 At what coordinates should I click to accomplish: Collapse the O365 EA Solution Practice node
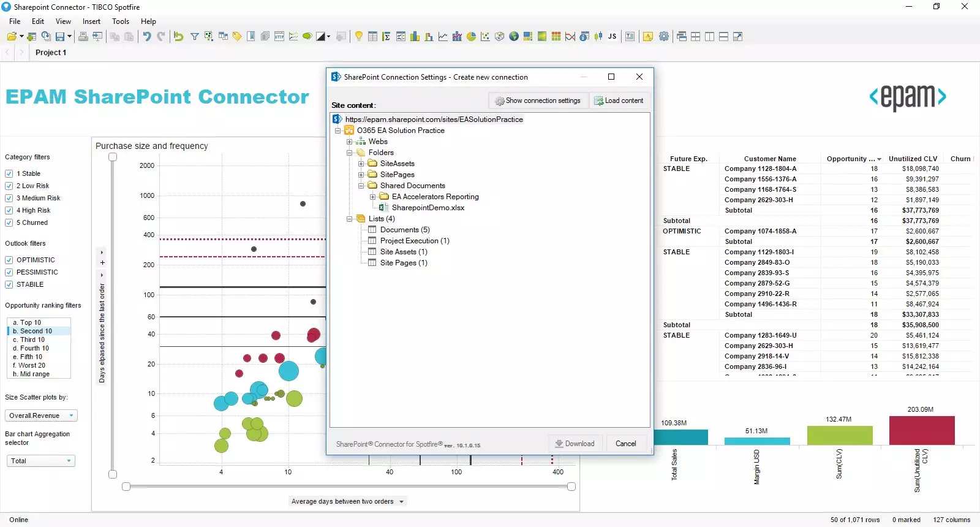(x=337, y=131)
